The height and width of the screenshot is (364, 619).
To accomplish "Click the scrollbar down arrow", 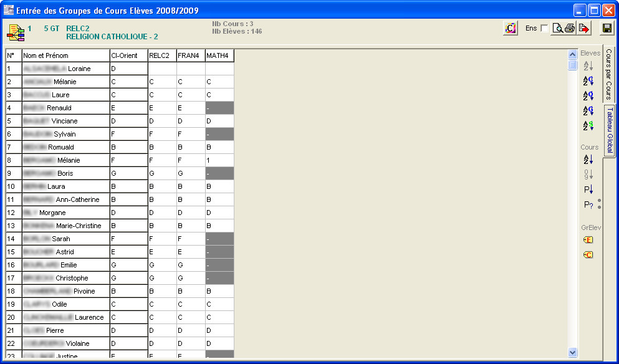I will coord(572,352).
